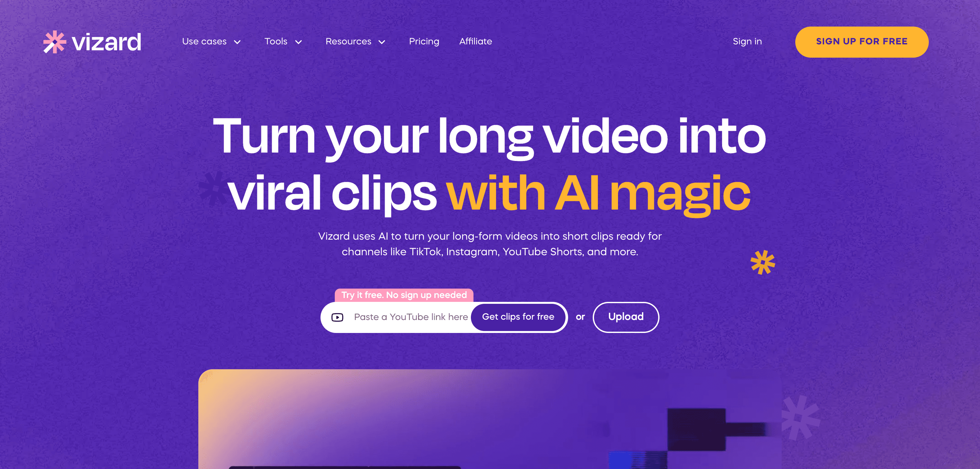The height and width of the screenshot is (469, 980).
Task: Click the YouTube icon in input field
Action: [337, 317]
